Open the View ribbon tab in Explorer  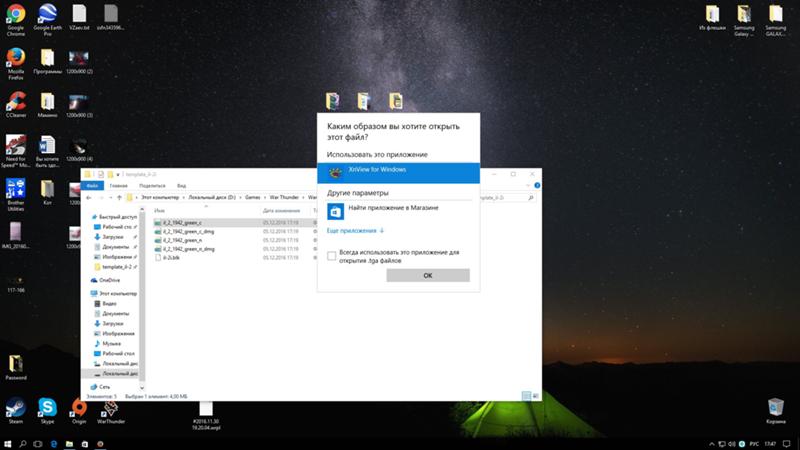[181, 186]
